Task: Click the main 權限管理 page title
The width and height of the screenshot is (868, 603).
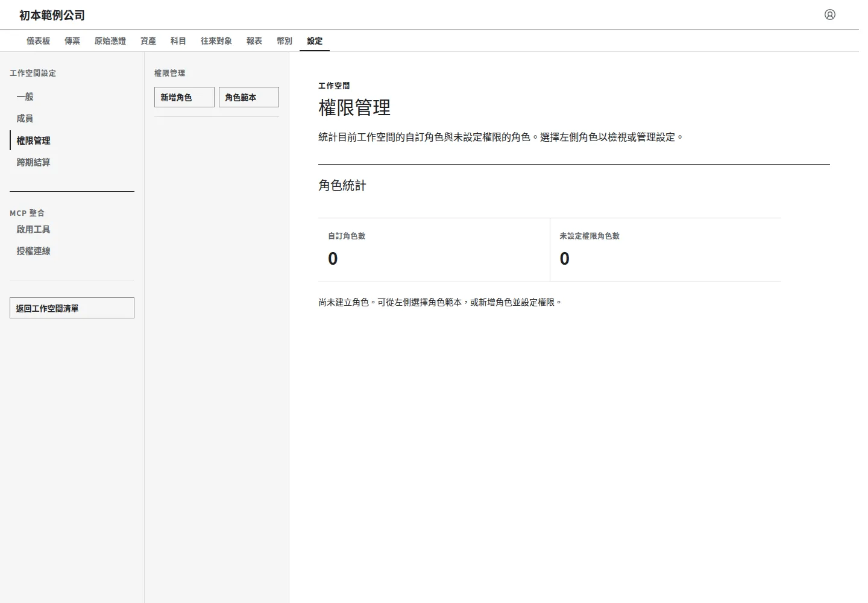Action: pyautogui.click(x=354, y=107)
